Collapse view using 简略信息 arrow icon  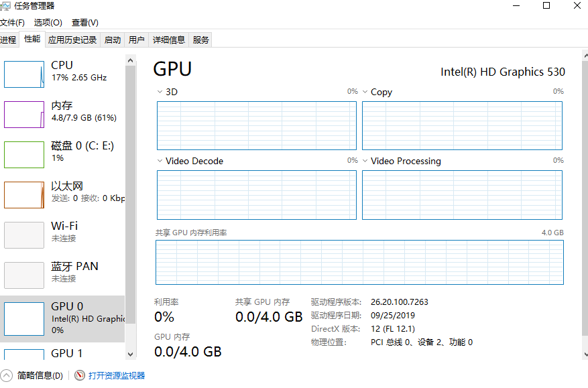point(7,375)
